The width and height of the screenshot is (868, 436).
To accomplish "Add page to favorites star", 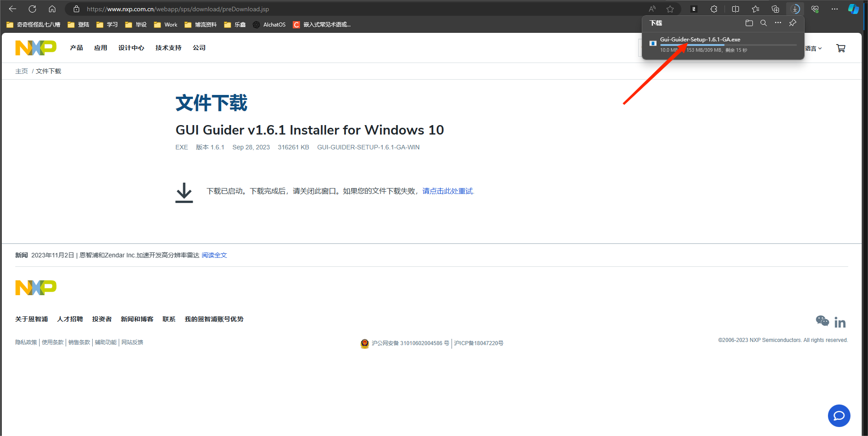I will pyautogui.click(x=670, y=9).
